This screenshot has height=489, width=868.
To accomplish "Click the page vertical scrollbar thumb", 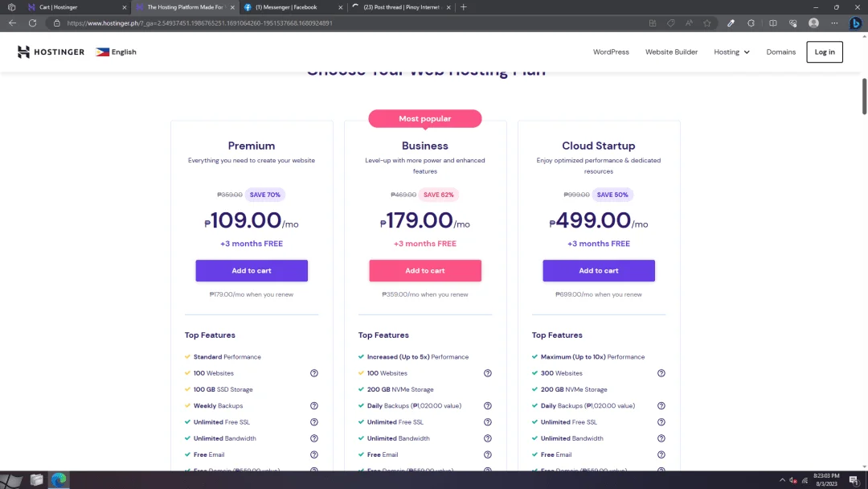I will 864,97.
